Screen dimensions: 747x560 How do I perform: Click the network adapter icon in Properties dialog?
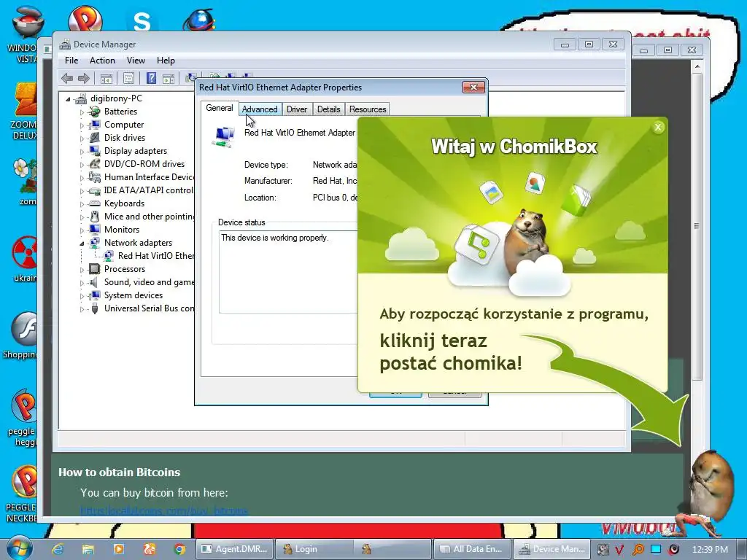coord(224,136)
